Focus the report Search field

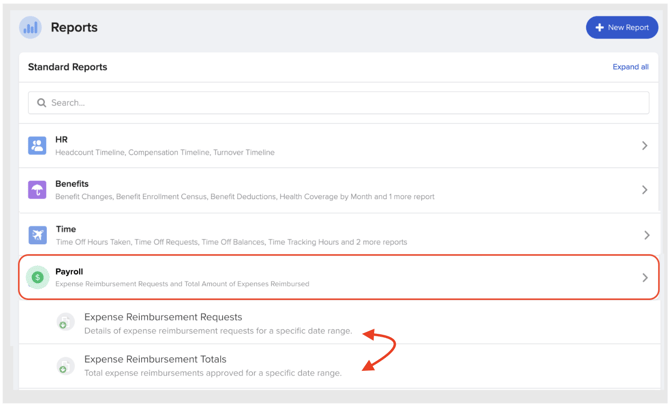[x=340, y=103]
